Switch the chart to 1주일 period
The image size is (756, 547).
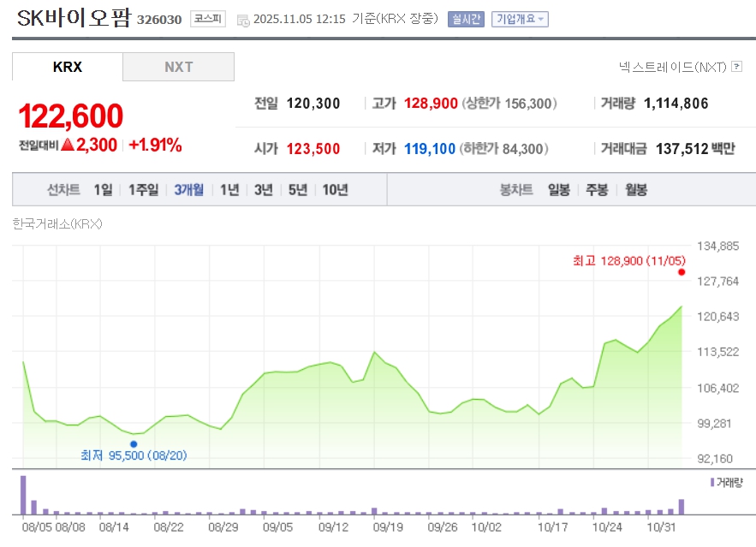143,190
